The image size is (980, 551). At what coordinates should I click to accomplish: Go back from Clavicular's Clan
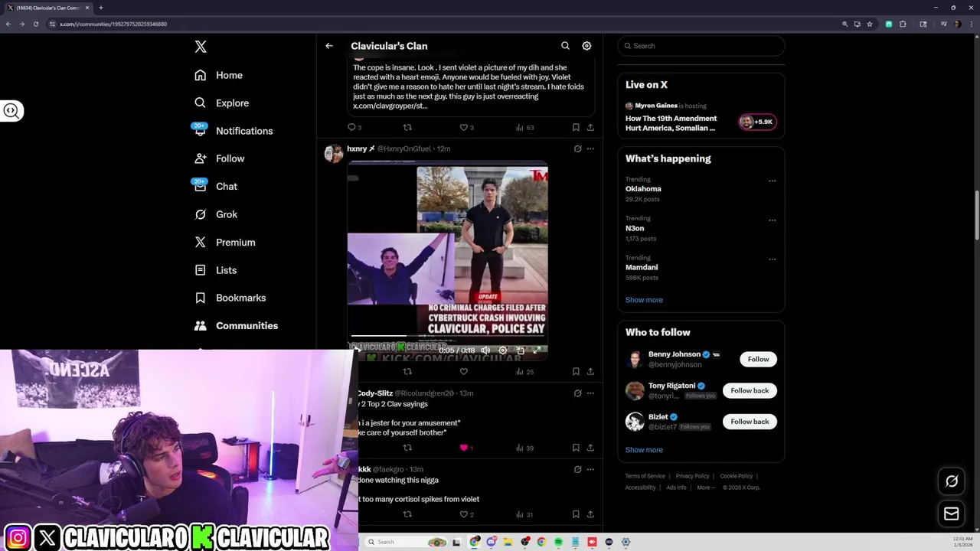[329, 46]
